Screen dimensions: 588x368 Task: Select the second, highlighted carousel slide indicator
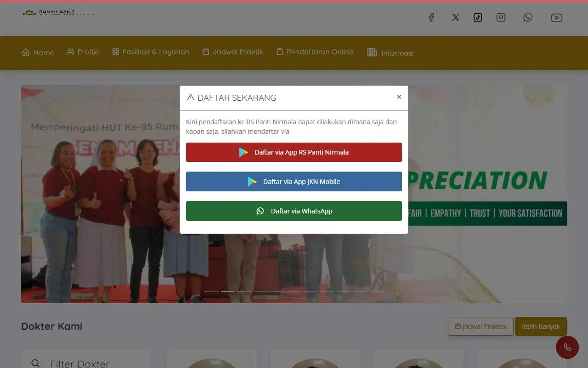point(228,291)
